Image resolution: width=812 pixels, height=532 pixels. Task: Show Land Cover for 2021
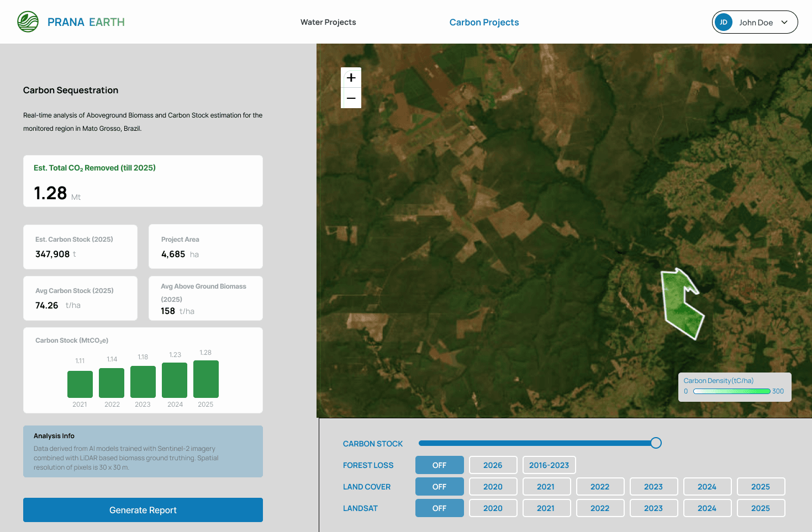[x=546, y=487]
